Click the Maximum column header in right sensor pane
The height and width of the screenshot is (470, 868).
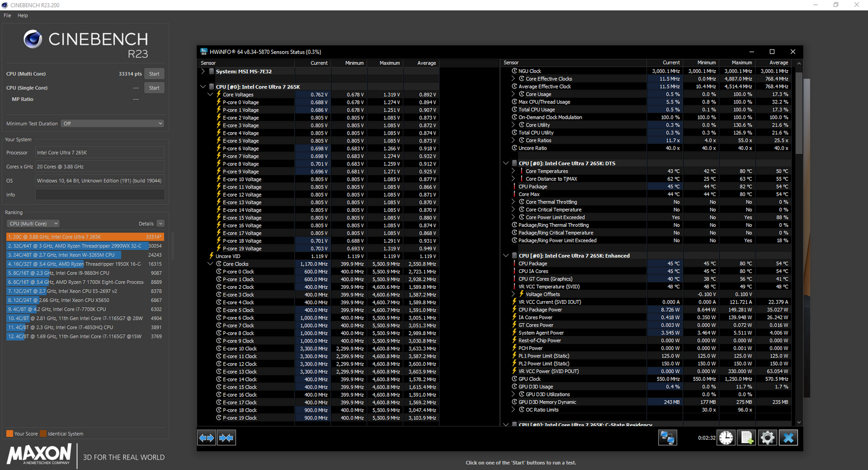click(x=737, y=62)
